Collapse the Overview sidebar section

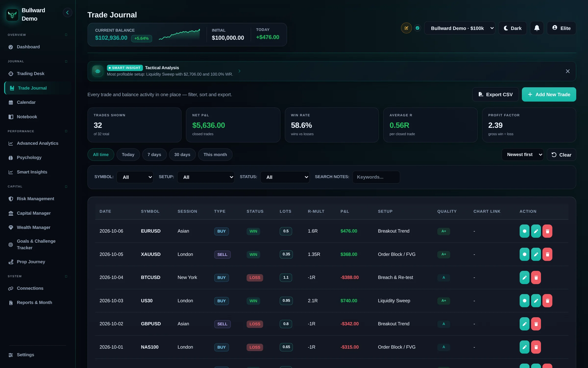click(66, 35)
